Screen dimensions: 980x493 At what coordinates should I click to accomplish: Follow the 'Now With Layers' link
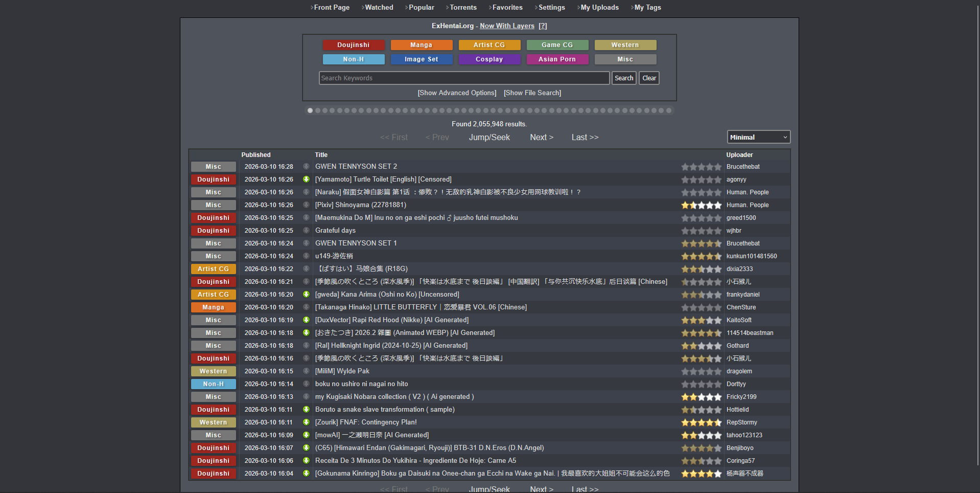507,26
